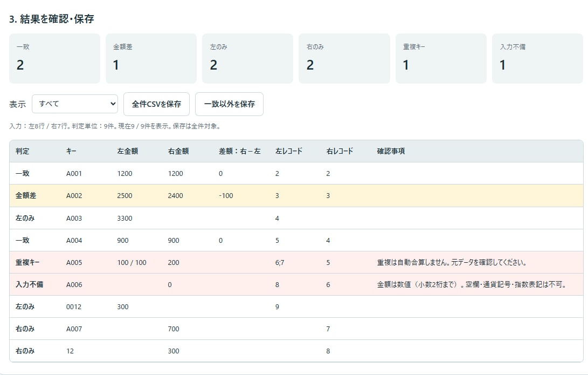The image size is (588, 375).
Task: Select key cell A004
Action: tap(74, 240)
